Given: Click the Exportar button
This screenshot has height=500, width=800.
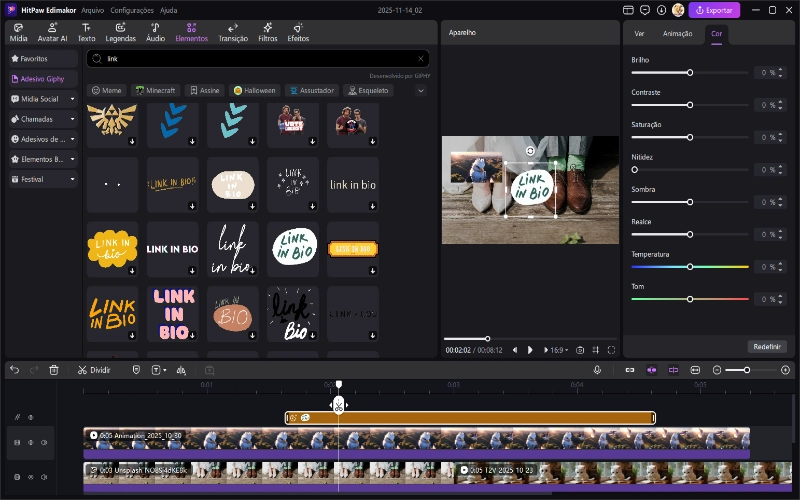Looking at the screenshot, I should (x=714, y=10).
